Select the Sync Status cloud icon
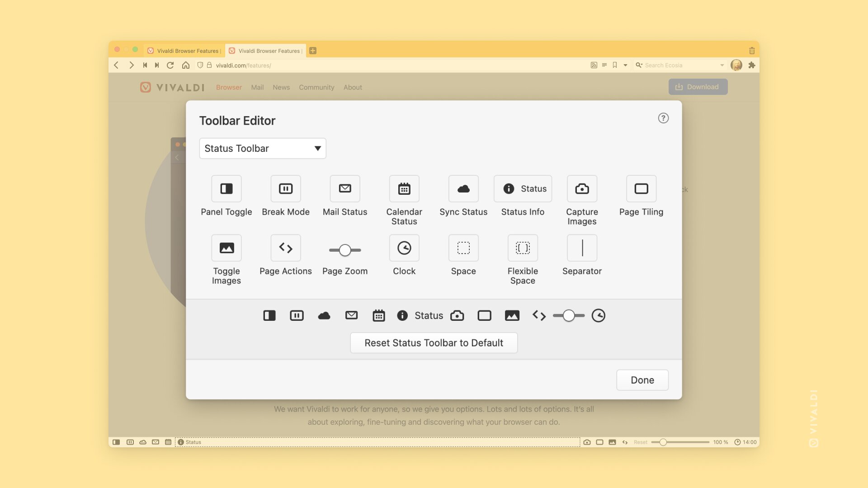The width and height of the screenshot is (868, 488). pyautogui.click(x=463, y=188)
